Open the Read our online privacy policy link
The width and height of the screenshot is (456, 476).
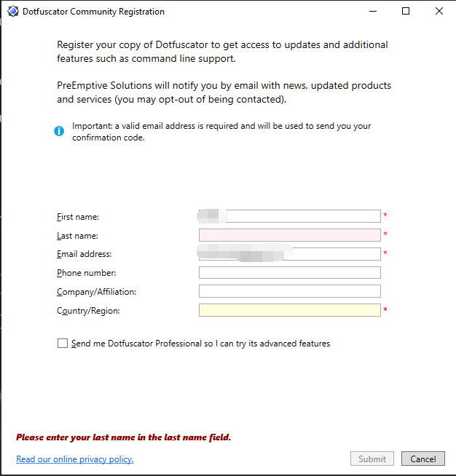tap(75, 459)
